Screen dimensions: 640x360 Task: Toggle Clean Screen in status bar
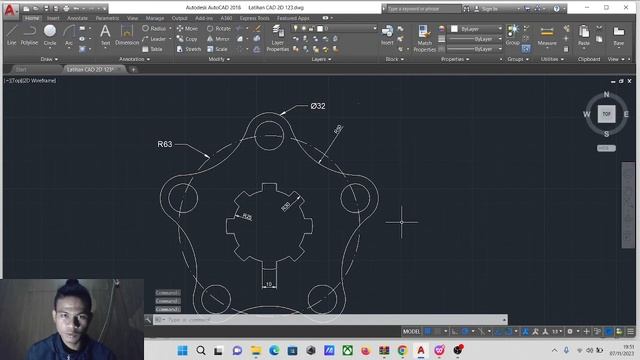pos(619,331)
